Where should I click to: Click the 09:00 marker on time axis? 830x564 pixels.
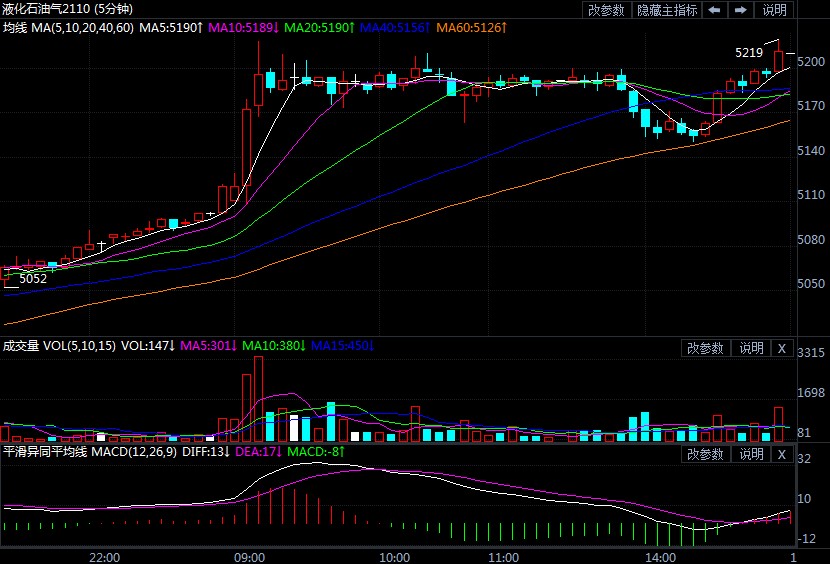point(249,556)
